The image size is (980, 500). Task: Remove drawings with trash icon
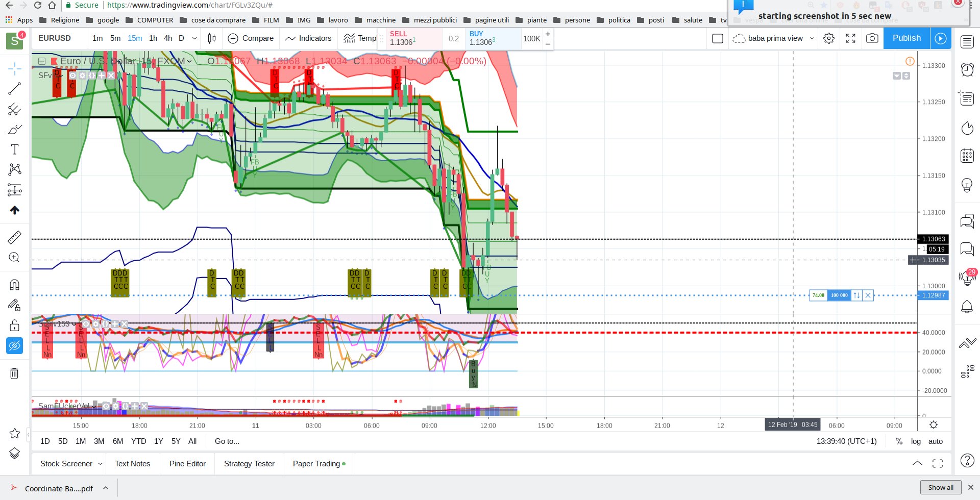14,373
